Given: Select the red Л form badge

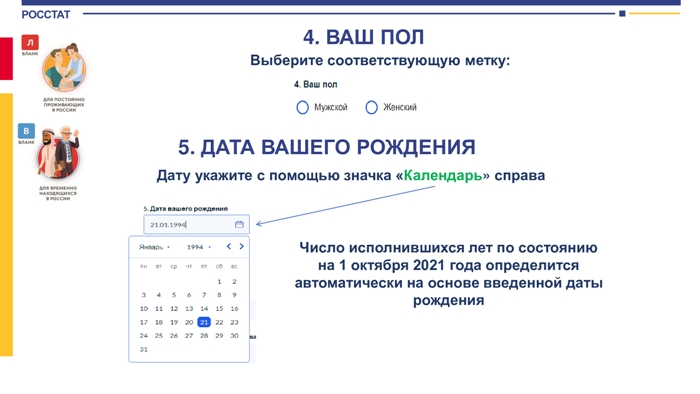Looking at the screenshot, I should [30, 42].
